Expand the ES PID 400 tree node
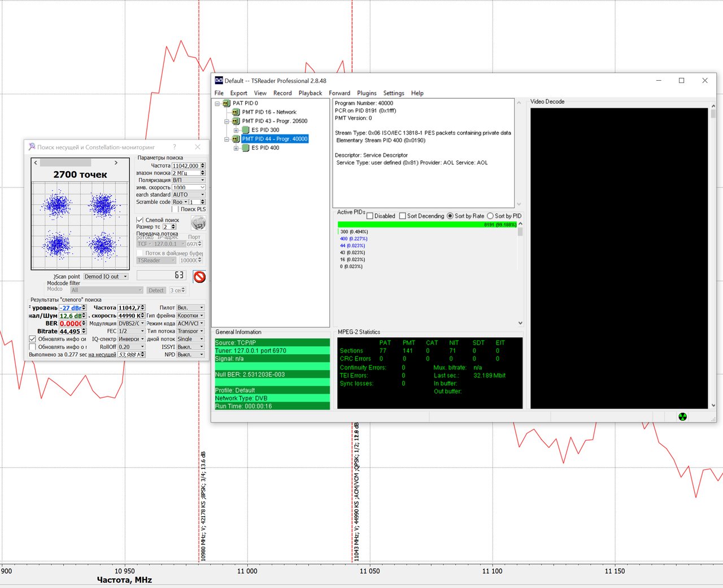This screenshot has width=723, height=588. click(x=236, y=148)
